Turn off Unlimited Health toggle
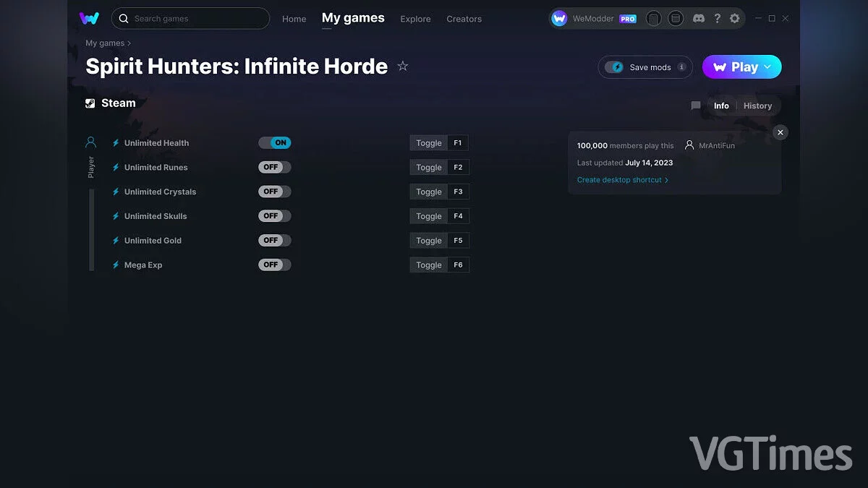This screenshot has height=488, width=868. coord(275,143)
